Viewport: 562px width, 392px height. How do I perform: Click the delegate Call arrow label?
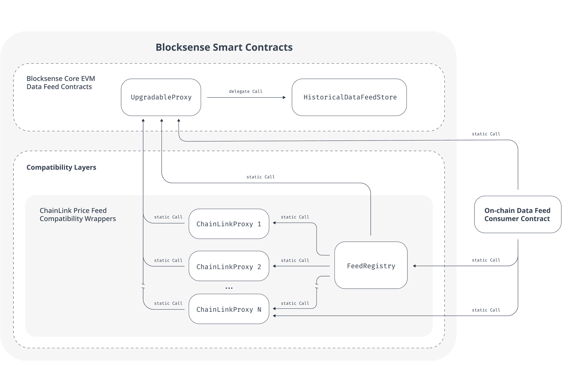(246, 91)
